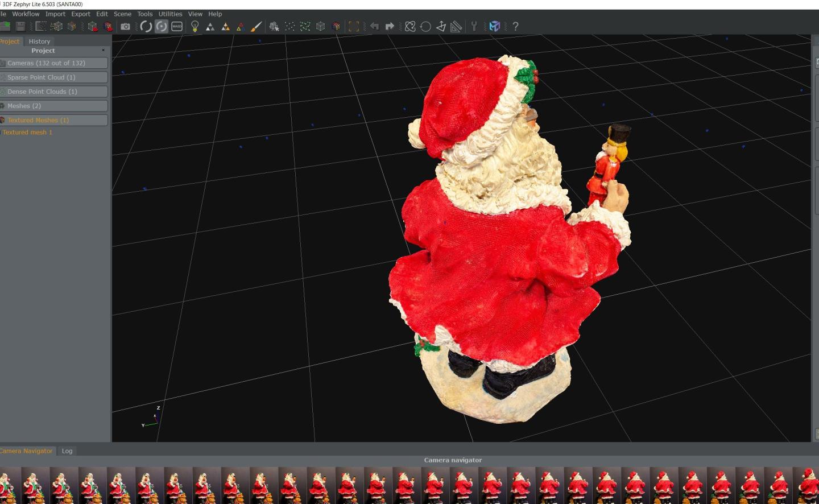Switch to the History tab
Screen dimensions: 819x504
(39, 42)
